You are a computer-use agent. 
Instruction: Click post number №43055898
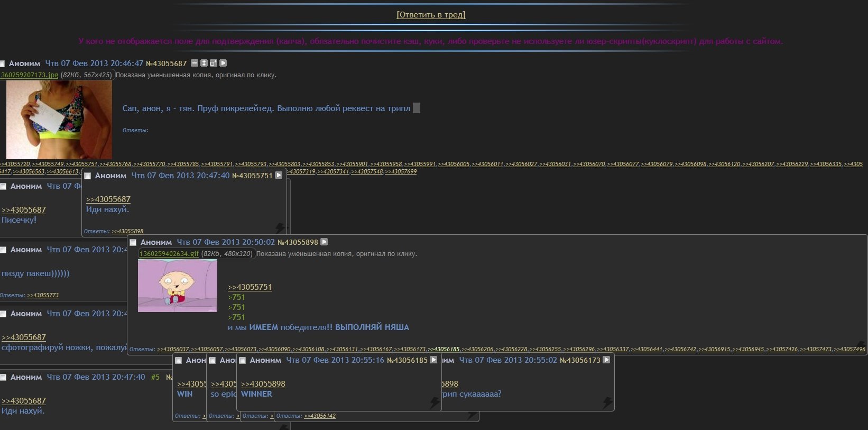pyautogui.click(x=298, y=242)
